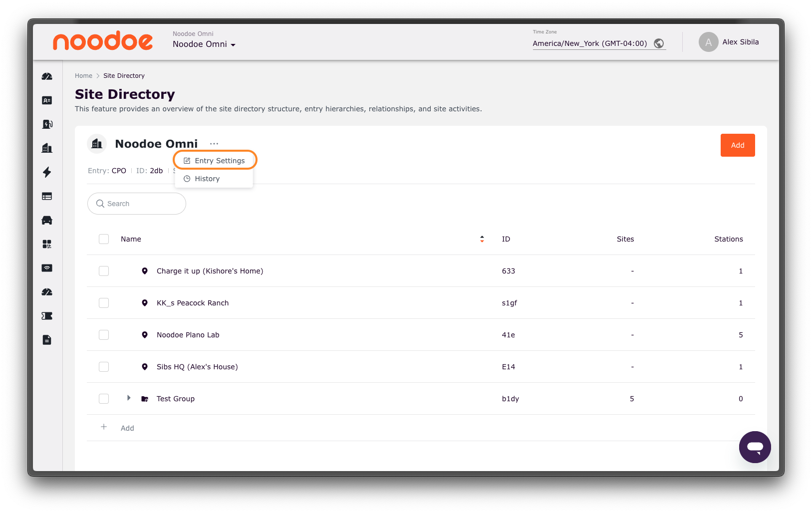Open the wifi card icon in sidebar
The width and height of the screenshot is (812, 513).
(x=47, y=268)
